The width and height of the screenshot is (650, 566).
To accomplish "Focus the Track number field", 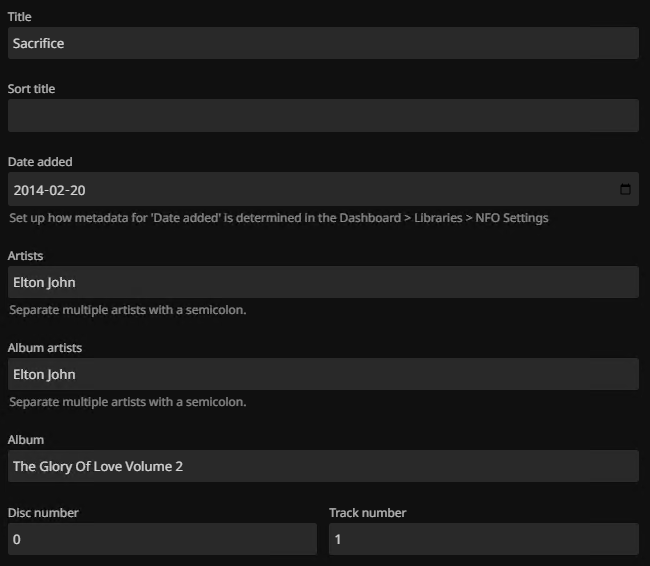I will [483, 539].
